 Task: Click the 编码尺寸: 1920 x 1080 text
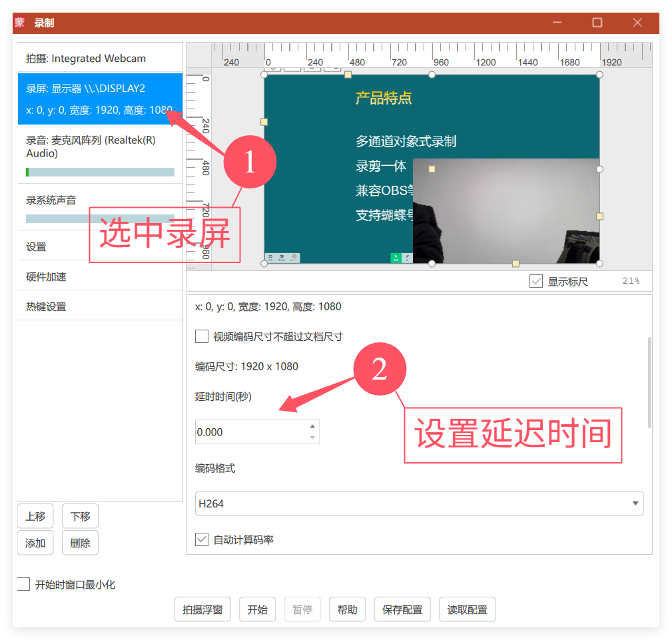tap(246, 366)
